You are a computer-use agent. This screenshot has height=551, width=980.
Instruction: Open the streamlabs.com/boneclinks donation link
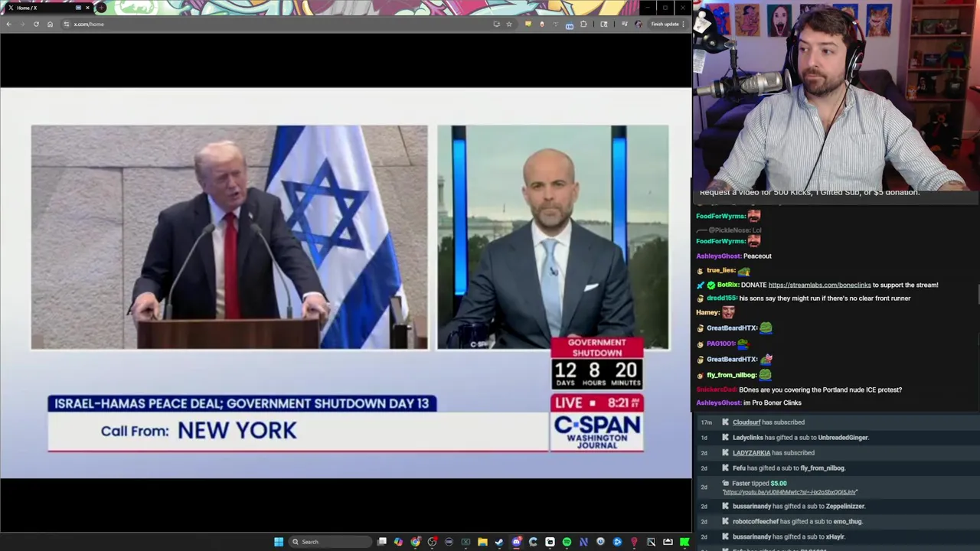819,285
